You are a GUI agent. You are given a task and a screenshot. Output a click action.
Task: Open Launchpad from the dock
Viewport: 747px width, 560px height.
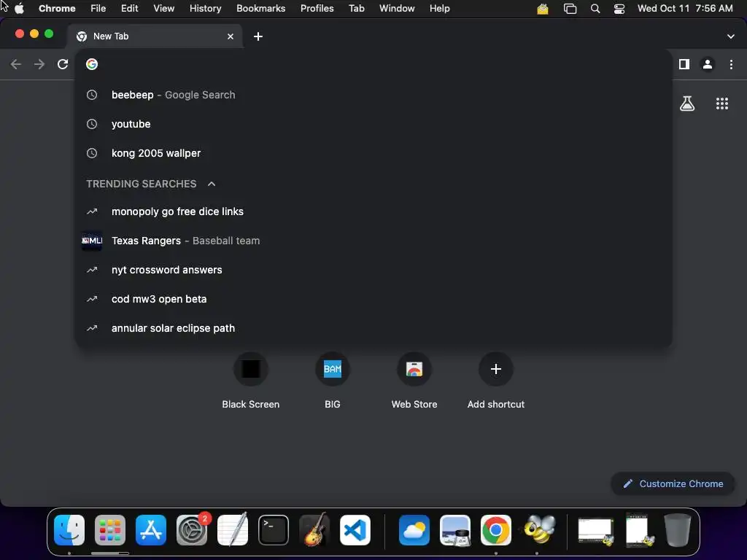tap(110, 530)
